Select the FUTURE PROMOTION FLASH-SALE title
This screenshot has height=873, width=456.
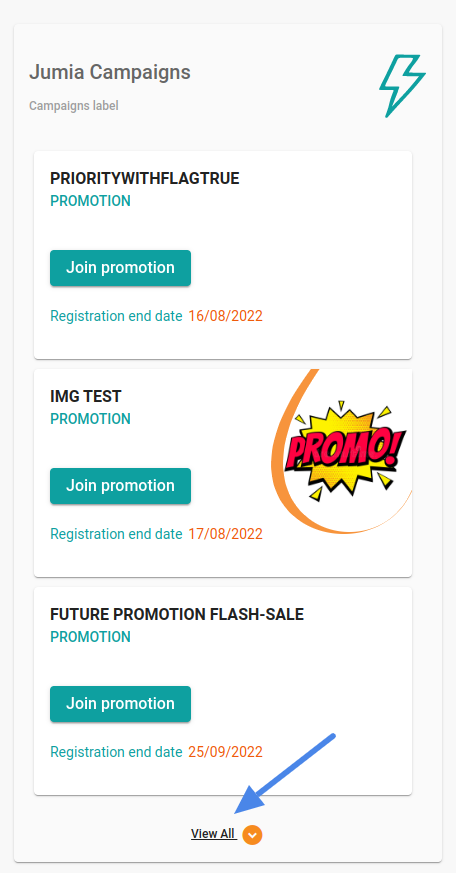point(177,615)
